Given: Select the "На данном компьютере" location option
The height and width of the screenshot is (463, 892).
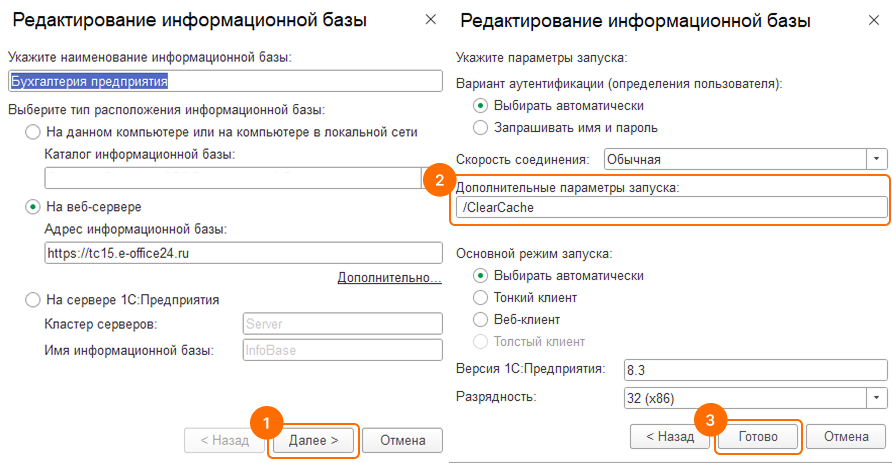Looking at the screenshot, I should click(33, 132).
